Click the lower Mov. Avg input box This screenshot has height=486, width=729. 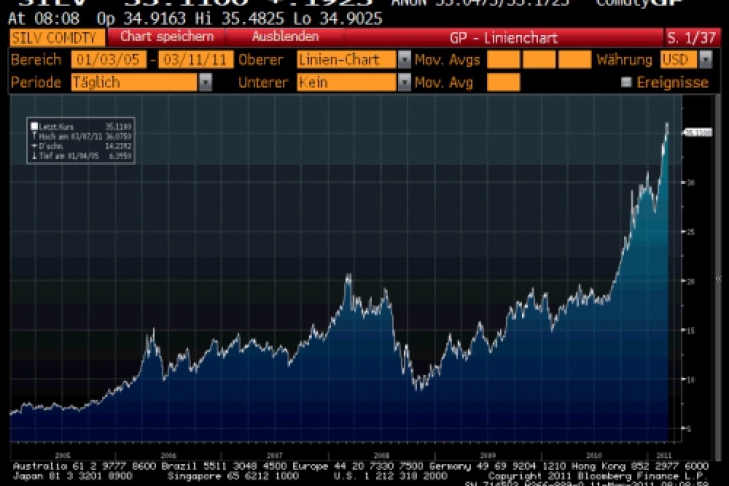503,82
